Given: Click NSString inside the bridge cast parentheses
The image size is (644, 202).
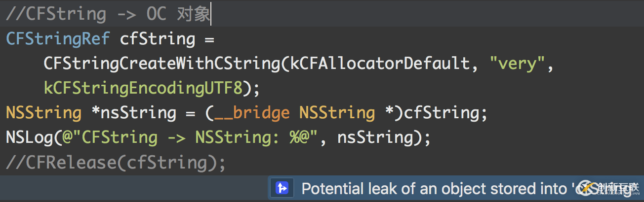Looking at the screenshot, I should [x=337, y=113].
